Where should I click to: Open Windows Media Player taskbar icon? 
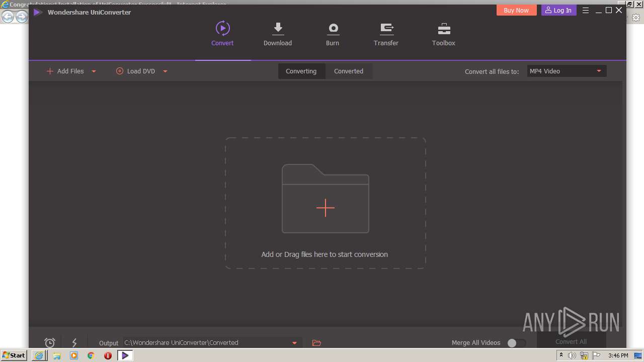coord(74,355)
